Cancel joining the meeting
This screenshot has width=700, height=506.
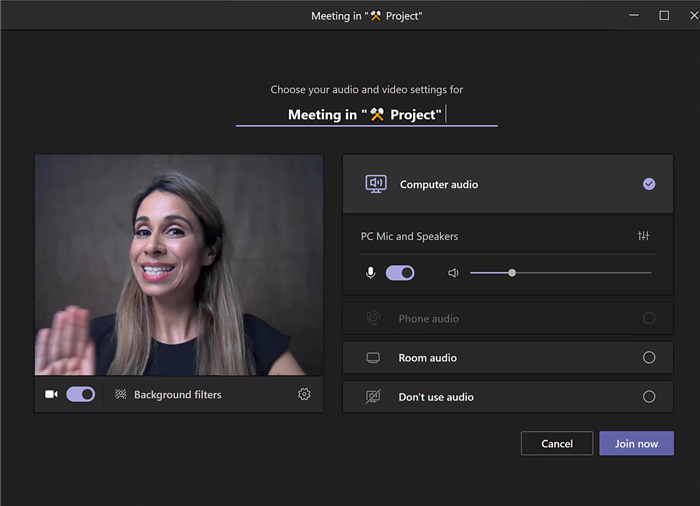[x=557, y=443]
